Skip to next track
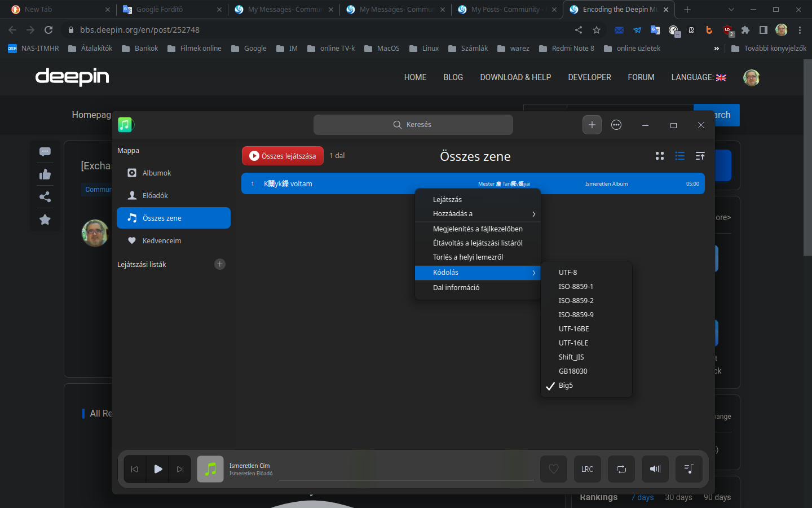This screenshot has width=812, height=508. [x=180, y=469]
